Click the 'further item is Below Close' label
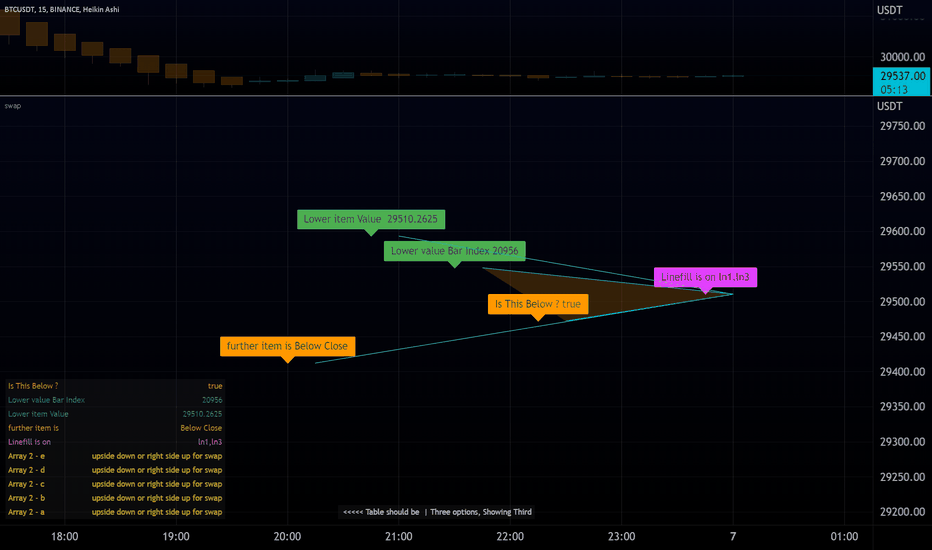 tap(287, 346)
